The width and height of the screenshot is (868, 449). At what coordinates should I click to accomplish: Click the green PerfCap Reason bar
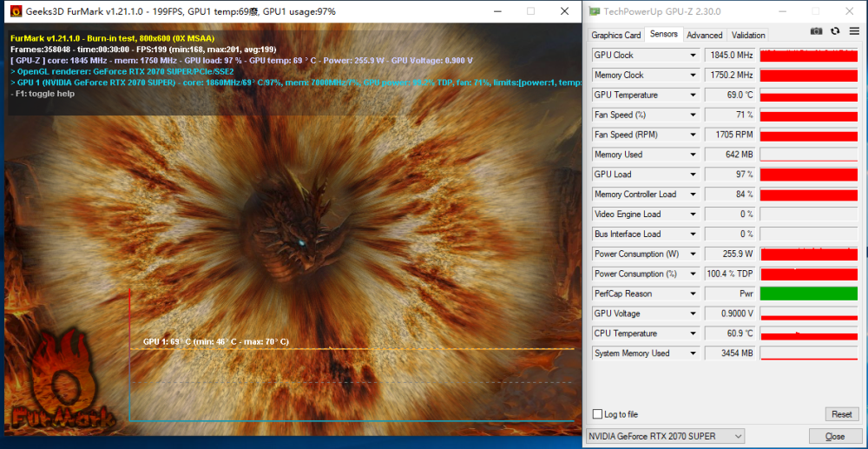809,294
